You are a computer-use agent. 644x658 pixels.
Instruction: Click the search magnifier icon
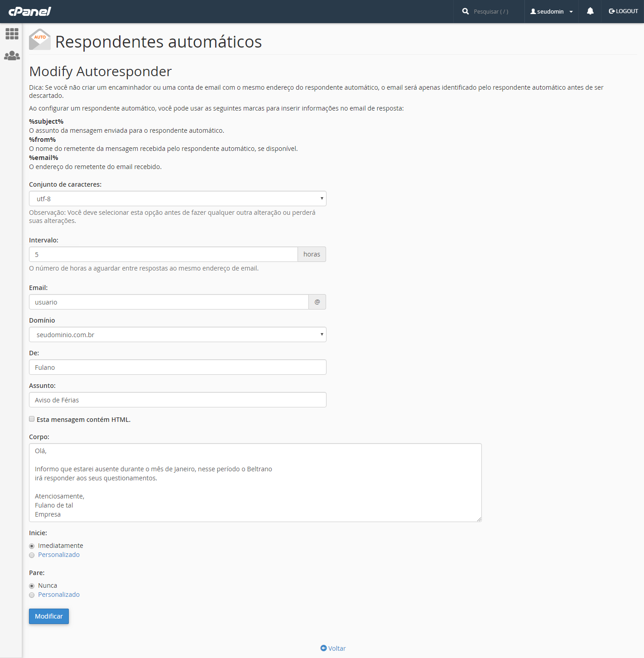(x=465, y=11)
